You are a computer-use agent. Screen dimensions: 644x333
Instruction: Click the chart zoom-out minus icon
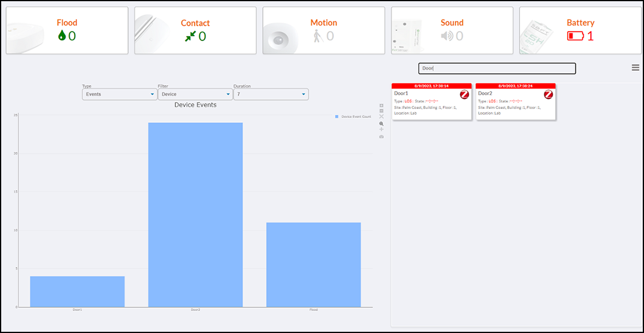click(382, 111)
